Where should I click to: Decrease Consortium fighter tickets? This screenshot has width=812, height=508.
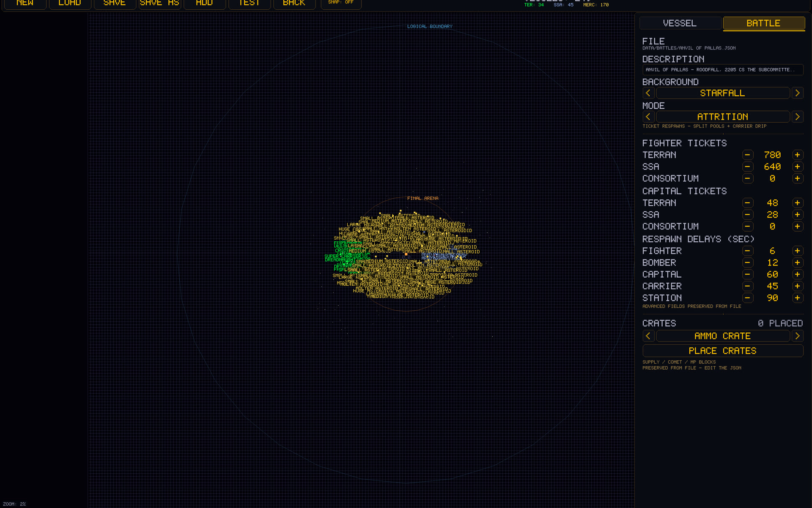(748, 179)
